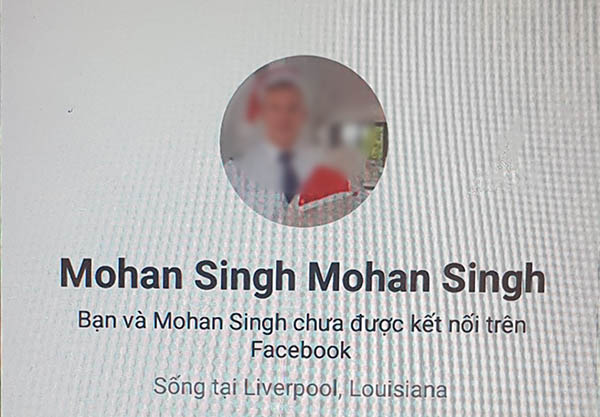Click the 'Bạn và' text at line start
The height and width of the screenshot is (417, 600).
pyautogui.click(x=112, y=321)
